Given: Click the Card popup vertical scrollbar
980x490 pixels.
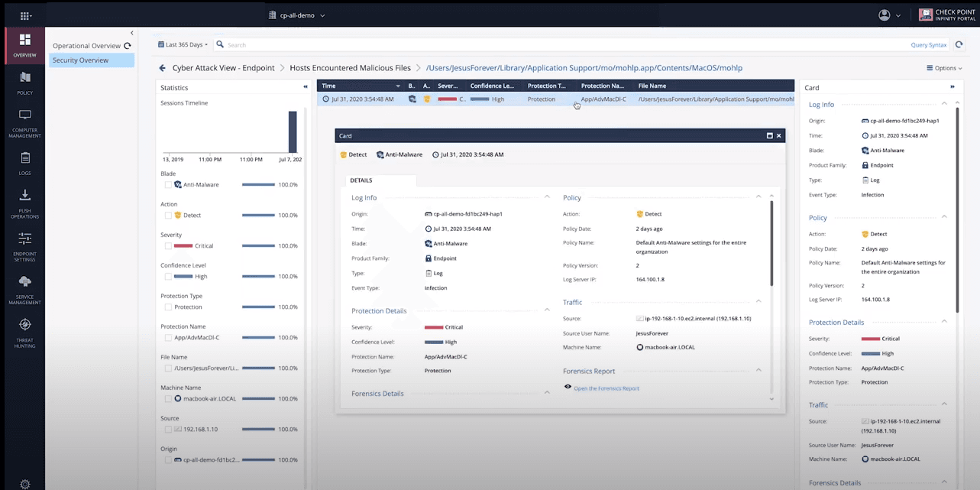Looking at the screenshot, I should tap(771, 243).
